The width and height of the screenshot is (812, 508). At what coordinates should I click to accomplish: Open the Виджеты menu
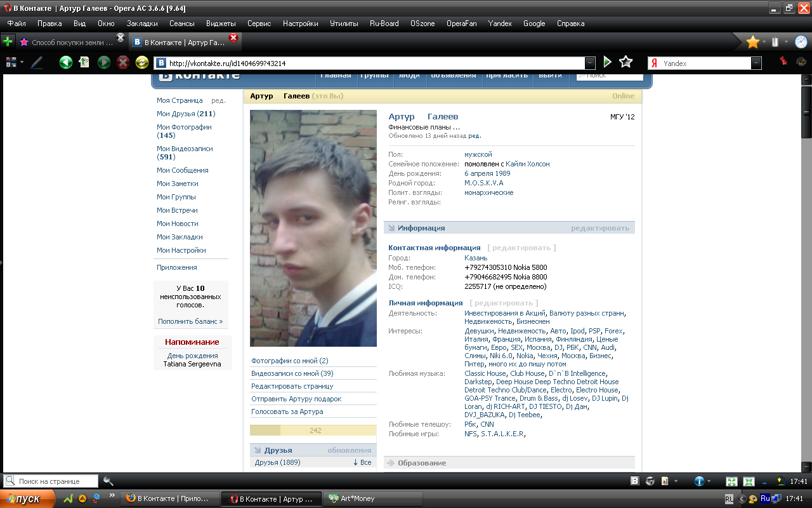tap(221, 23)
